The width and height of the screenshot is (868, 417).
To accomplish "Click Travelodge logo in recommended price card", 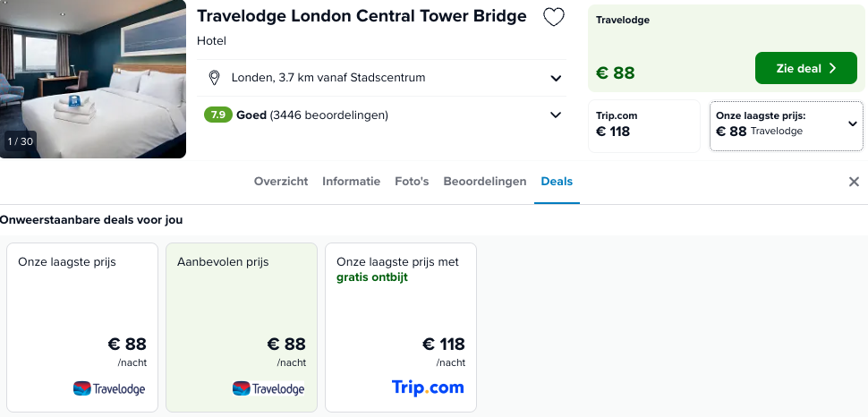I will click(x=268, y=388).
